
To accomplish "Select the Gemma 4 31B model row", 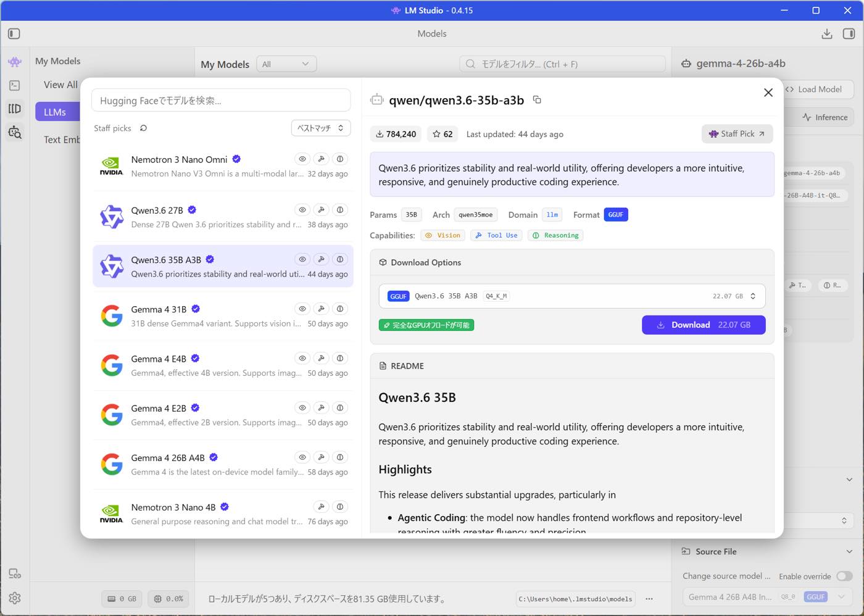I will [x=223, y=315].
